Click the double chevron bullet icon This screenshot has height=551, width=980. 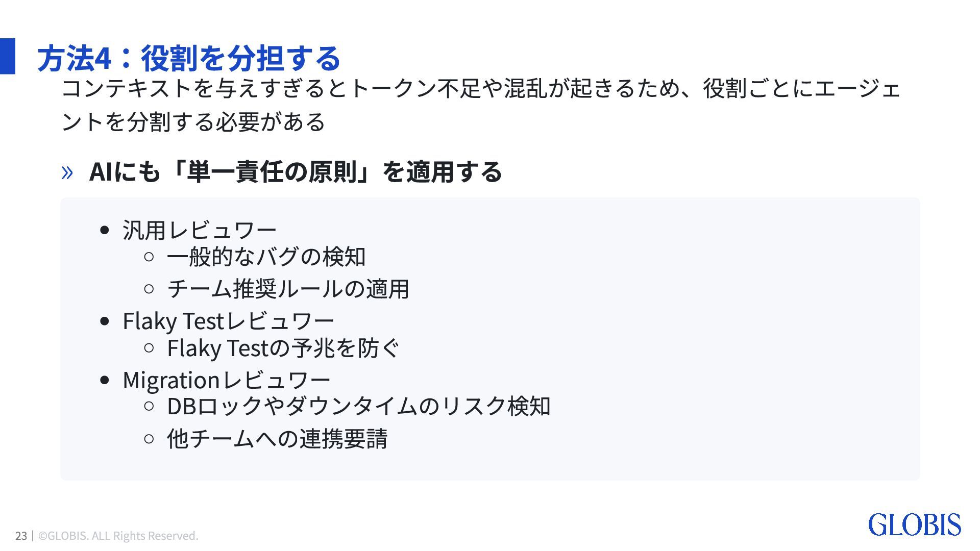(x=67, y=173)
